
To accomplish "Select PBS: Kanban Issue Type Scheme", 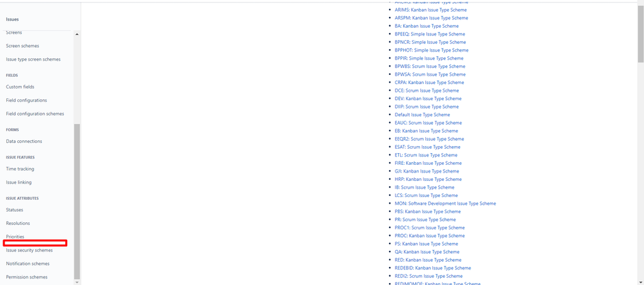I will click(428, 211).
